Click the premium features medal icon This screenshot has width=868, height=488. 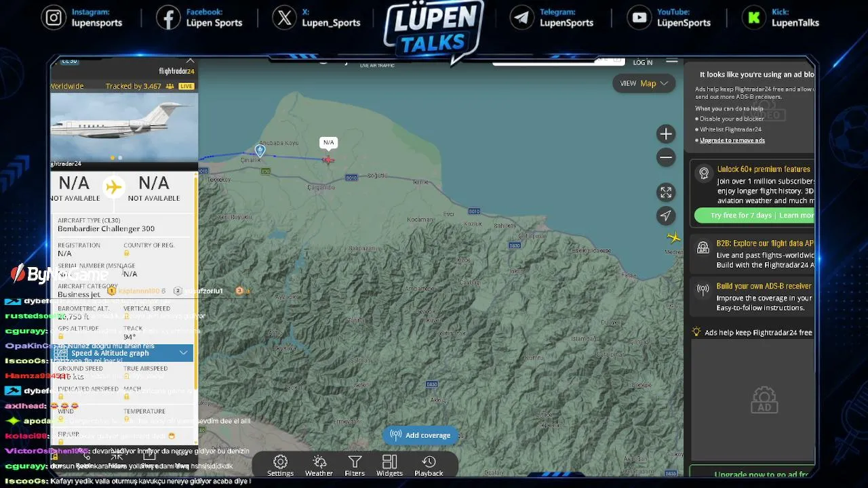tap(704, 174)
